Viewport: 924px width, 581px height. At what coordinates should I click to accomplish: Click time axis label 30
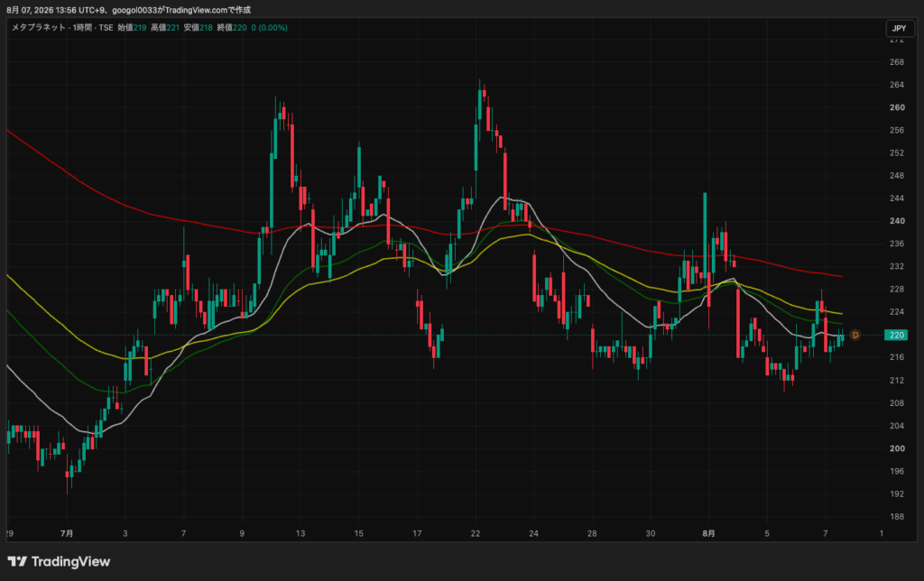650,533
